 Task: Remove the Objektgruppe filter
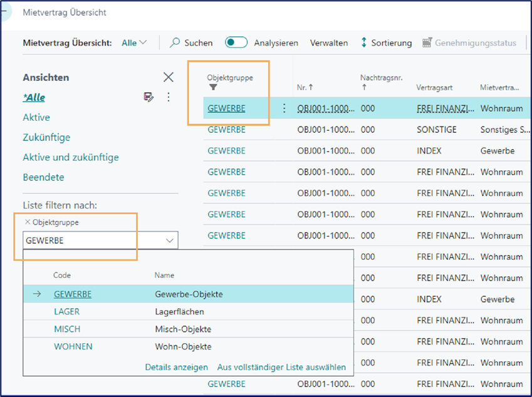point(27,222)
